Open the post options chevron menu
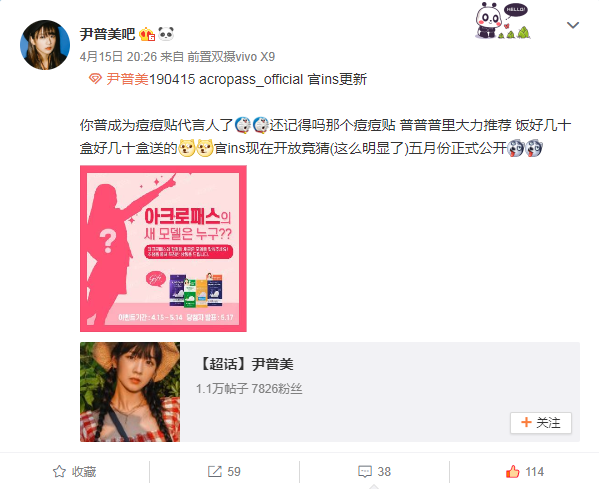Screen dimensions: 599x489 (x=573, y=25)
